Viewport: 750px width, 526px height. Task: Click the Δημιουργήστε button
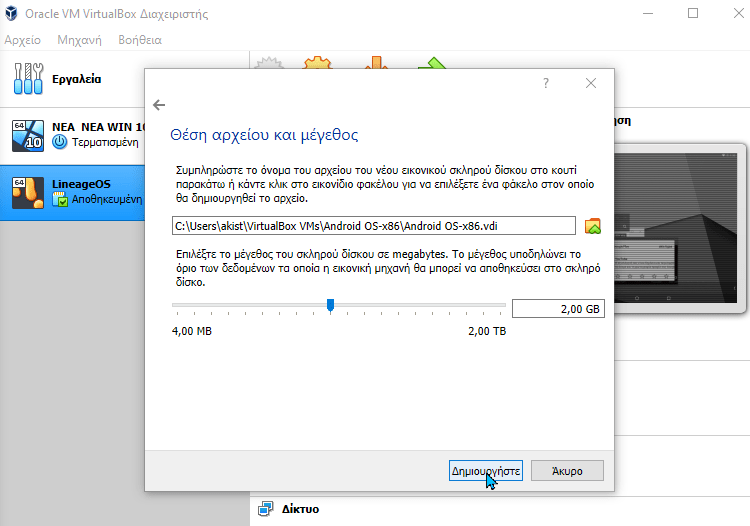[x=485, y=471]
